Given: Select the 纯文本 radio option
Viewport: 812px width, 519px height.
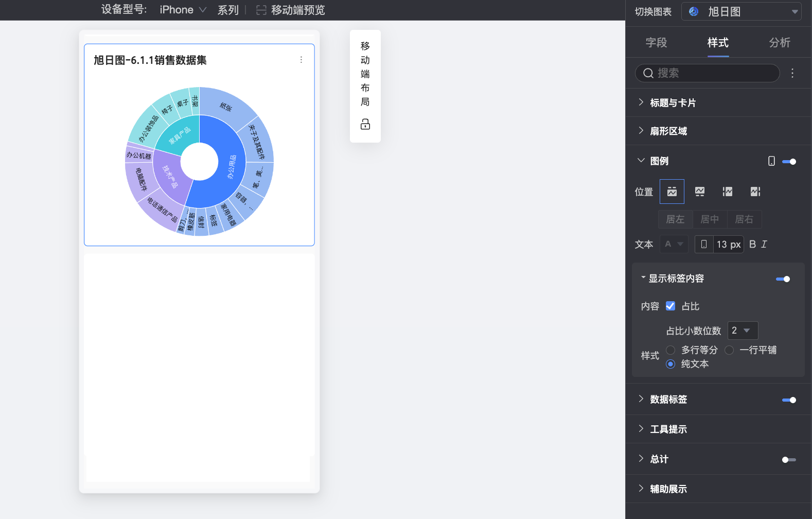Looking at the screenshot, I should point(670,364).
